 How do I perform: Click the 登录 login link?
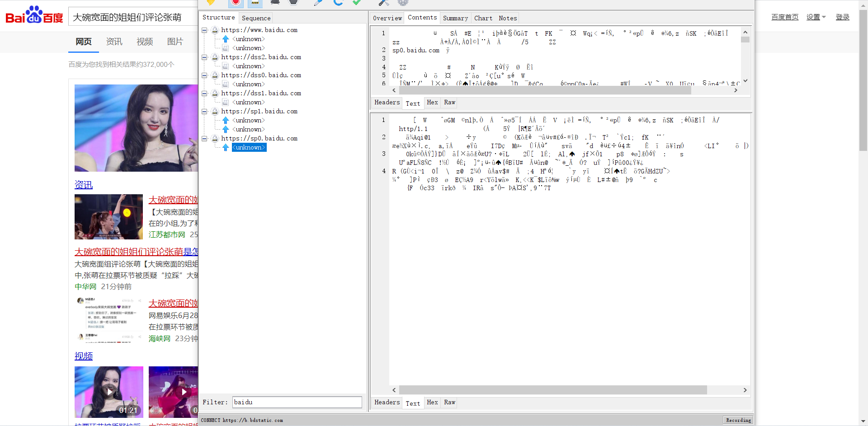point(842,17)
